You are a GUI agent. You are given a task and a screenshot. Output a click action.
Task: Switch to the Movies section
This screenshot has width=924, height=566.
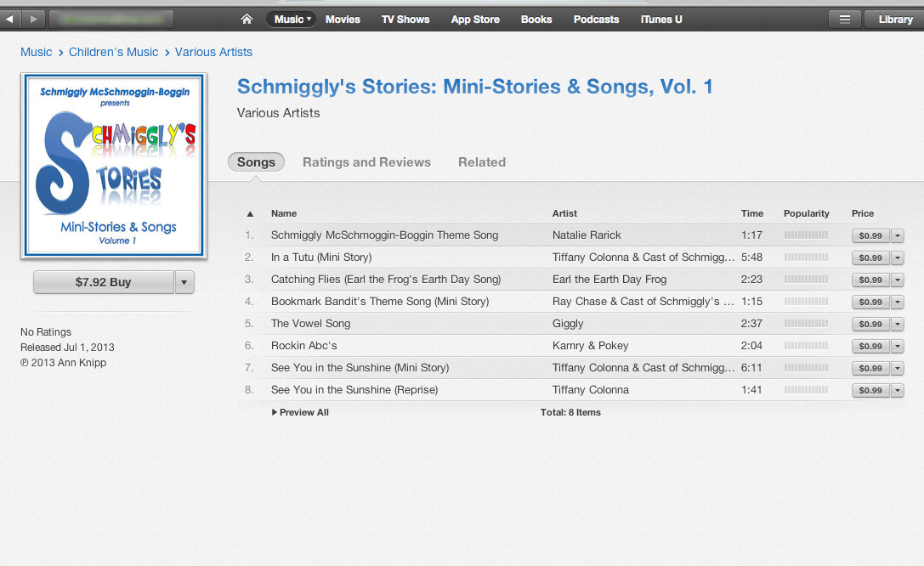click(x=343, y=20)
